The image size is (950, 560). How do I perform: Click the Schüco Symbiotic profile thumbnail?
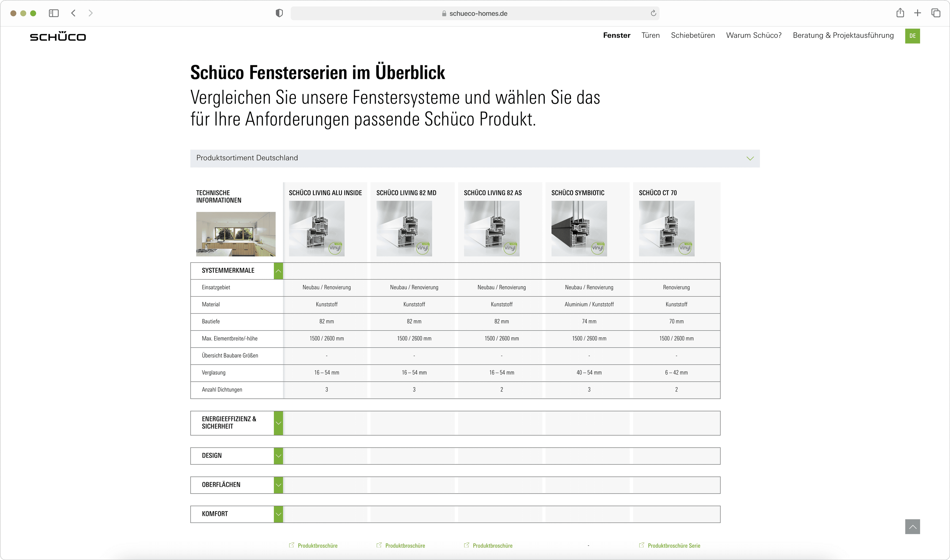(x=579, y=228)
